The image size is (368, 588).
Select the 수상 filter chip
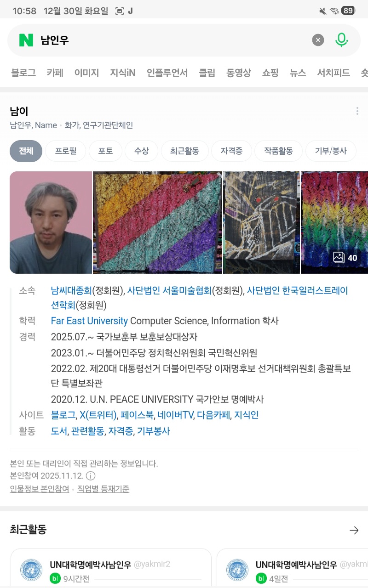141,151
